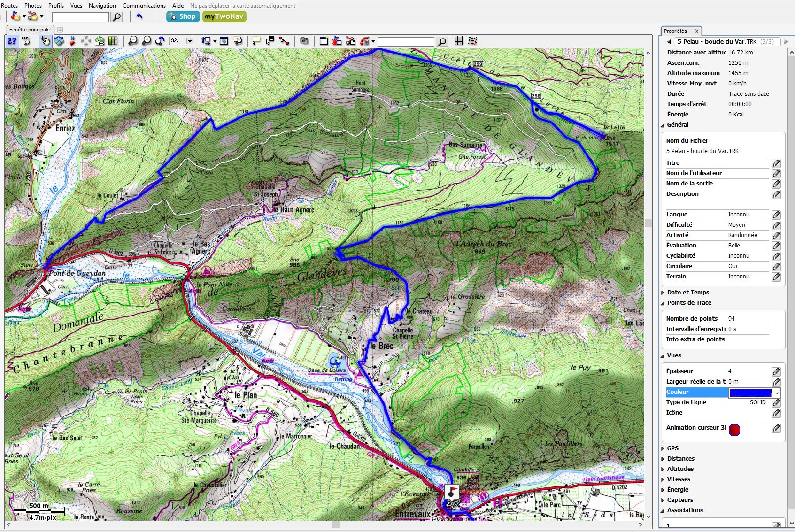Click the zoom in magnifier icon
Viewport: 795px width, 532px height.
coord(147,41)
